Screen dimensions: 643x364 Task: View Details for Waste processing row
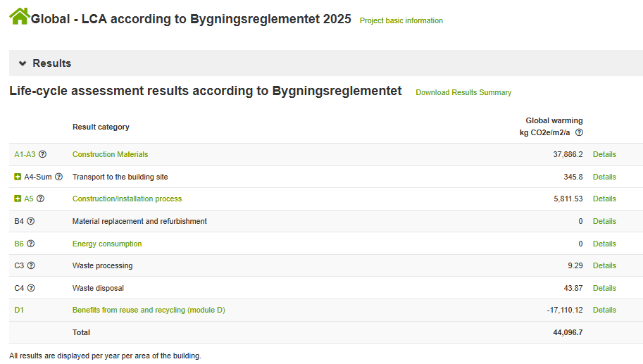[604, 265]
